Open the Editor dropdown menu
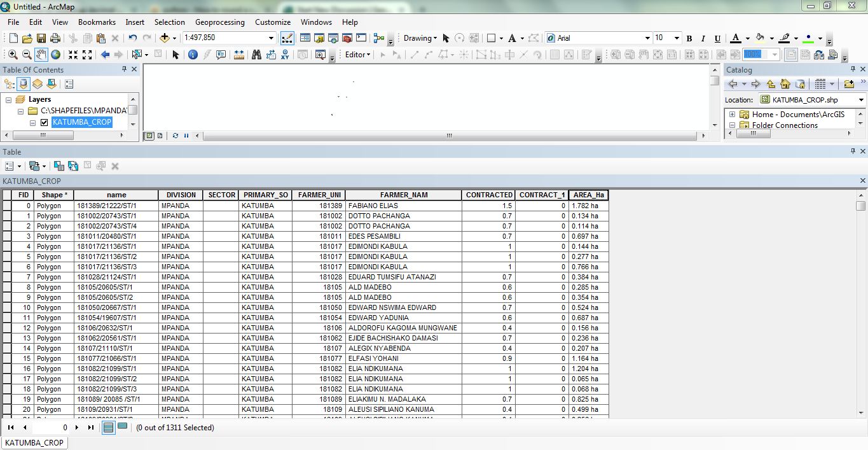 tap(358, 55)
